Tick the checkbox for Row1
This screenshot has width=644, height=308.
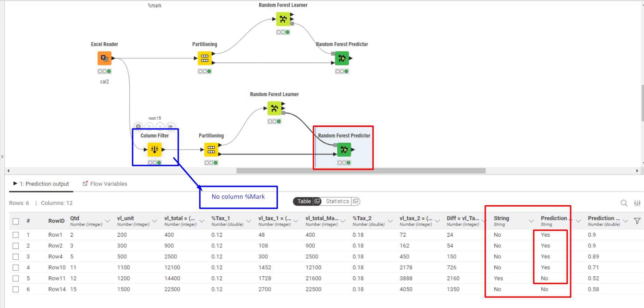[x=16, y=235]
